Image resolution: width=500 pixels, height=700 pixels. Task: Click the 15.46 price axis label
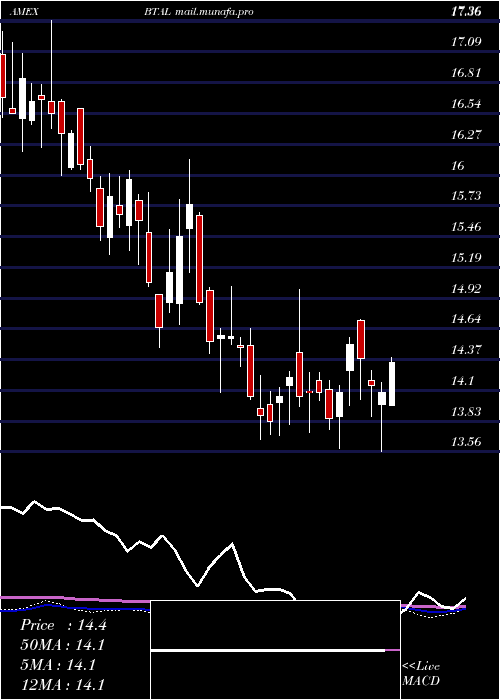(x=467, y=227)
